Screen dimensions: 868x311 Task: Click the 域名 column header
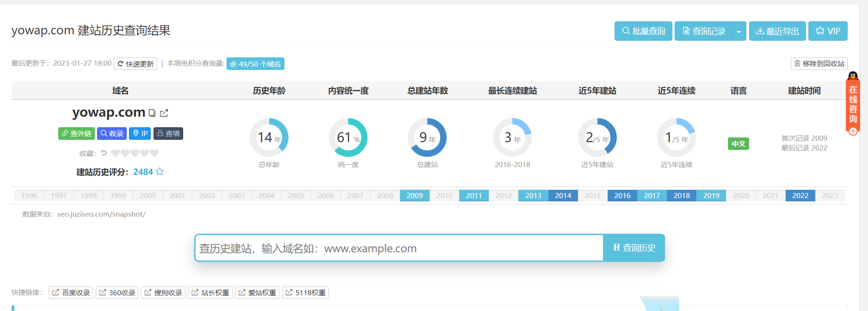click(x=120, y=91)
